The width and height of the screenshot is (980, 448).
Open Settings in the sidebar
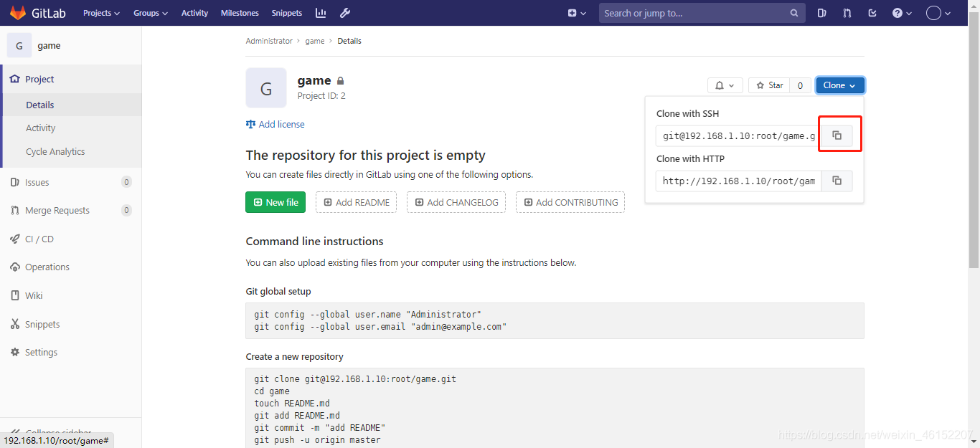tap(71, 352)
